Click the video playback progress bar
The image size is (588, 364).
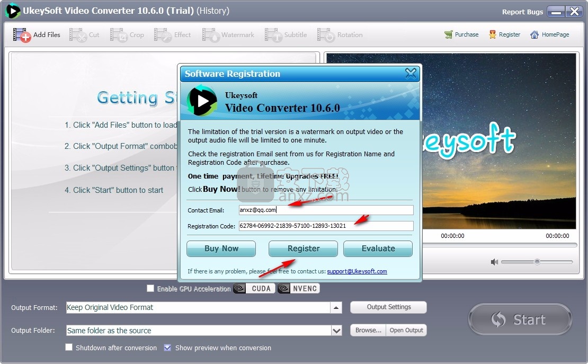coord(500,245)
